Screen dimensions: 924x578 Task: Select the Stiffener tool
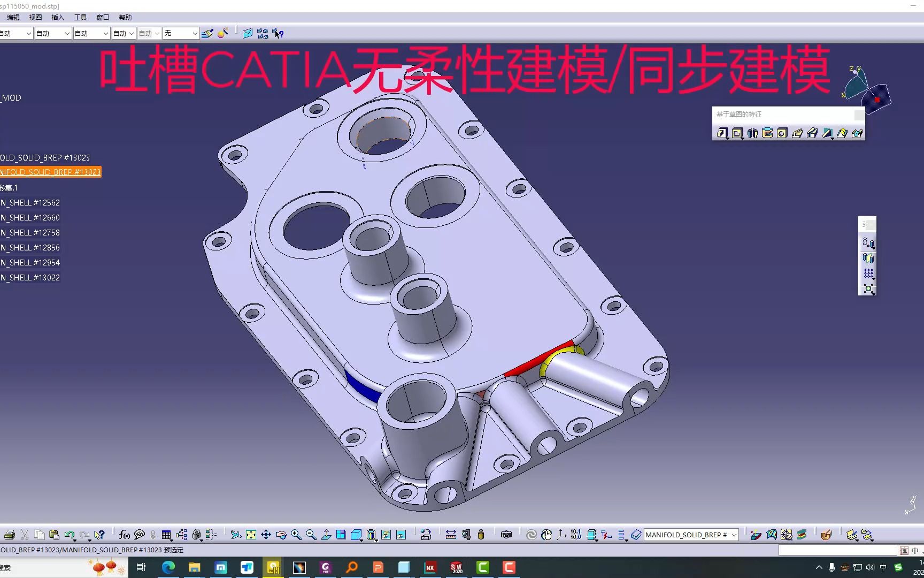827,133
